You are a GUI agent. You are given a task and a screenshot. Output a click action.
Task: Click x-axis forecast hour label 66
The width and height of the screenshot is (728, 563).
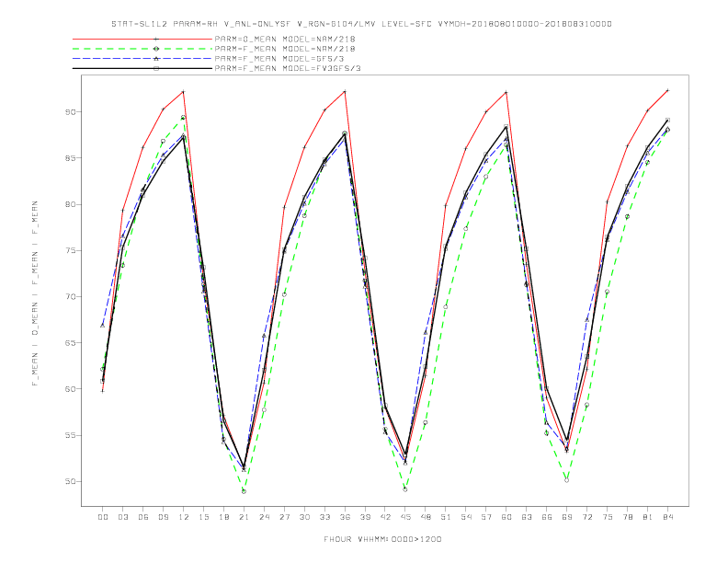[547, 517]
